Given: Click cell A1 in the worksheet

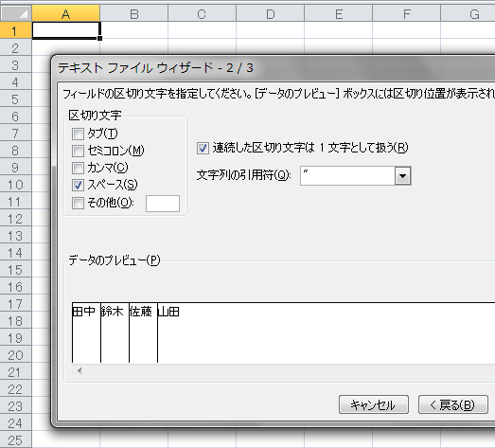Looking at the screenshot, I should click(x=65, y=30).
